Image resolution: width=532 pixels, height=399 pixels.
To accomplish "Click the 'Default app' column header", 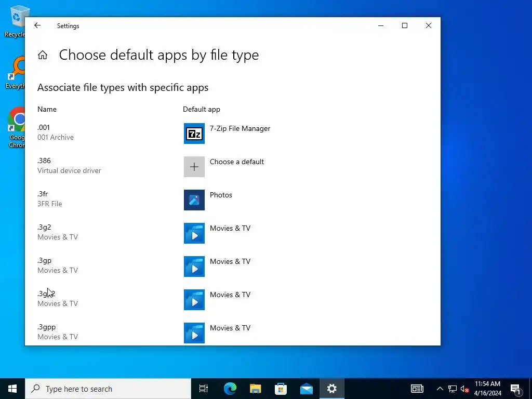I will click(202, 109).
